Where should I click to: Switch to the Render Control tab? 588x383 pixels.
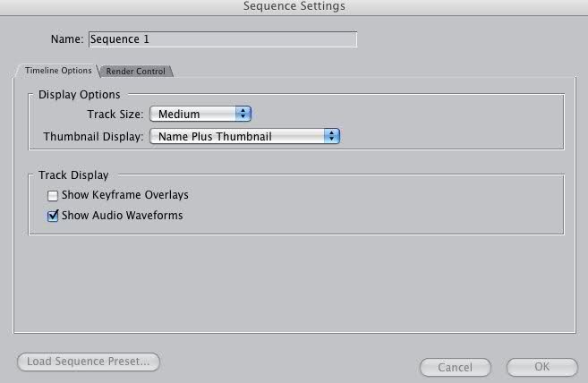pyautogui.click(x=136, y=72)
